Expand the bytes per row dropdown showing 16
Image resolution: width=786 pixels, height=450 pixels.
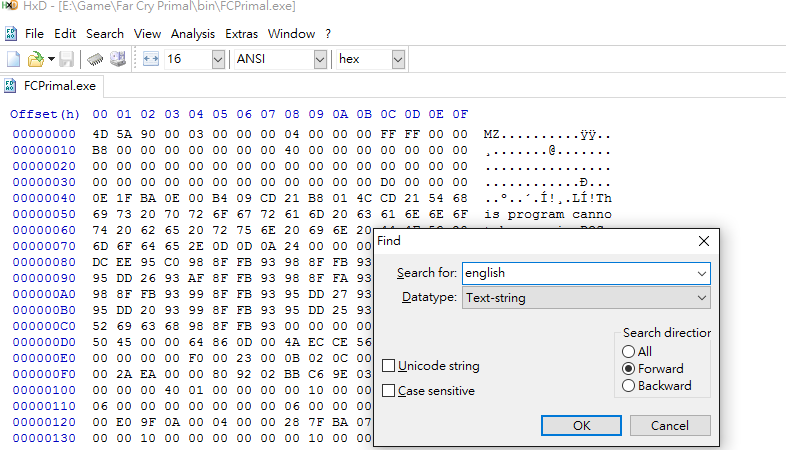coord(218,59)
